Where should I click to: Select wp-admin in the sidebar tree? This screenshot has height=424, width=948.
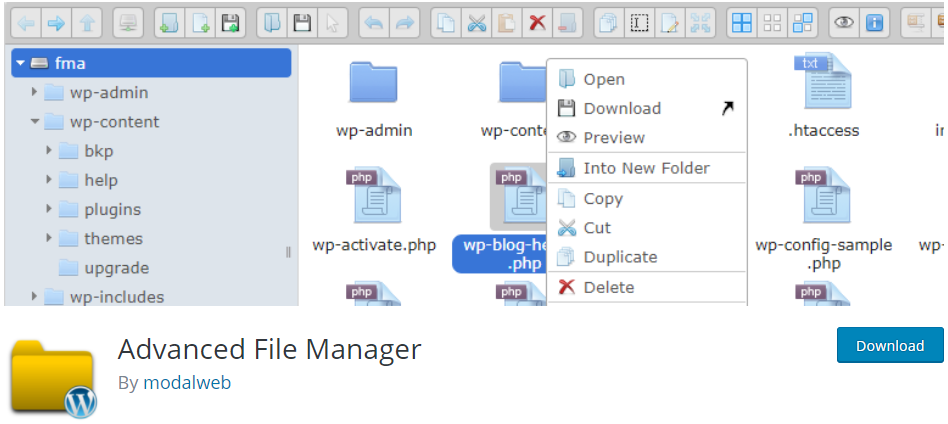tap(109, 93)
